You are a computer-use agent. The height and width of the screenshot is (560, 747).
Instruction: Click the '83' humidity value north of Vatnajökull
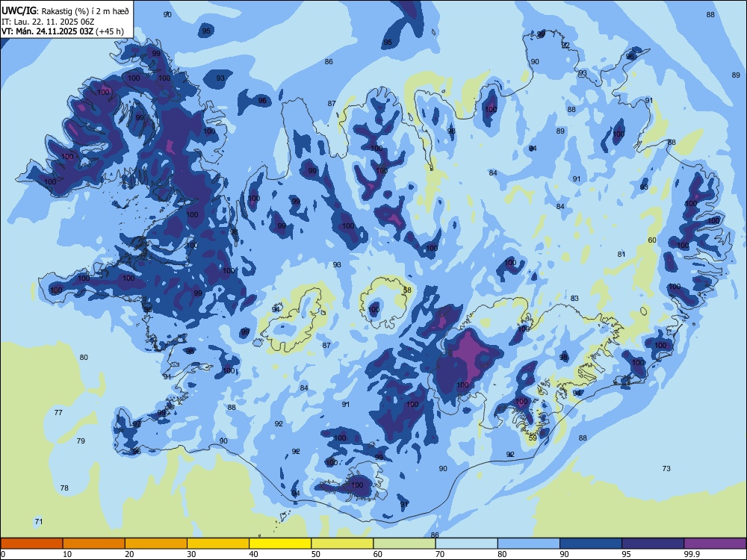(x=574, y=298)
